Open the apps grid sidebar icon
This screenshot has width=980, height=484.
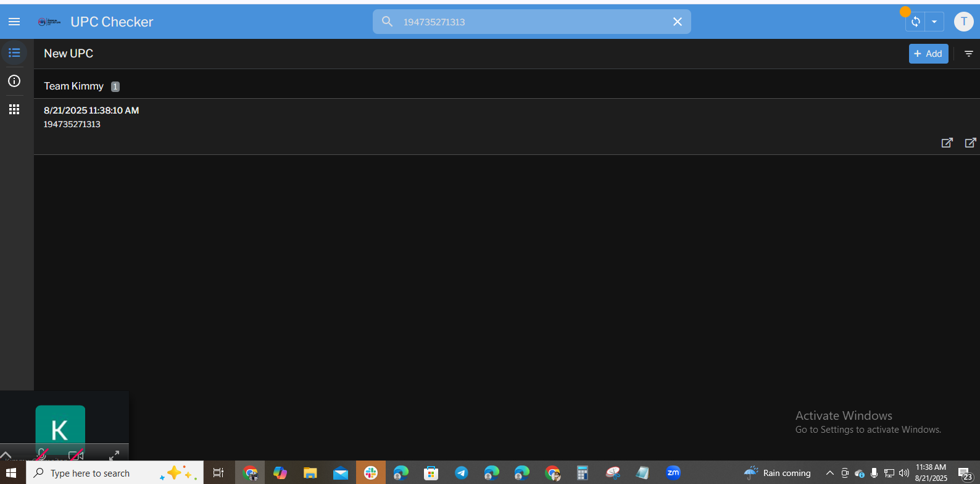point(14,109)
